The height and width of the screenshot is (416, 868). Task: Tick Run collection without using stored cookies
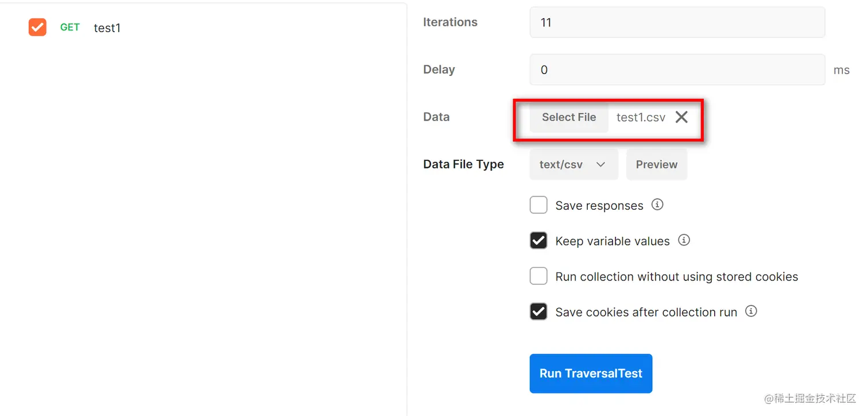tap(538, 276)
